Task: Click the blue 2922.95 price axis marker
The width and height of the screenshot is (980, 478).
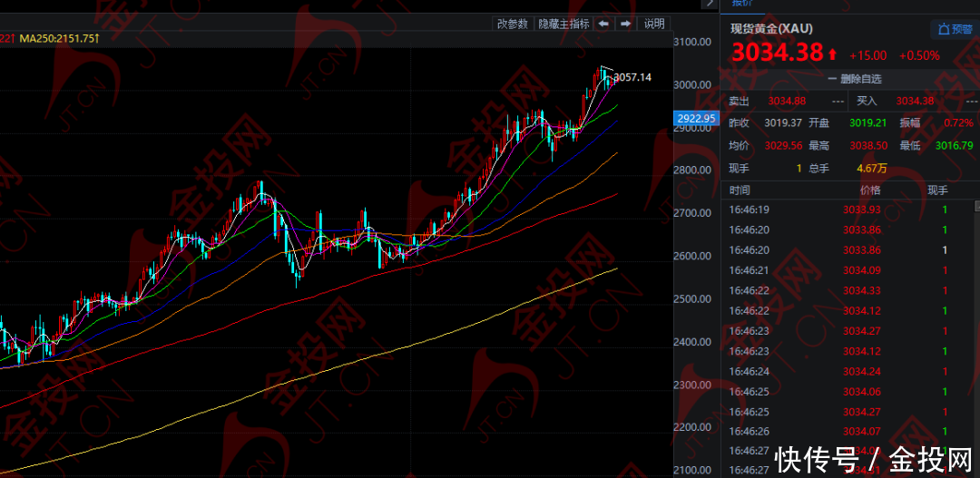Action: click(x=697, y=118)
